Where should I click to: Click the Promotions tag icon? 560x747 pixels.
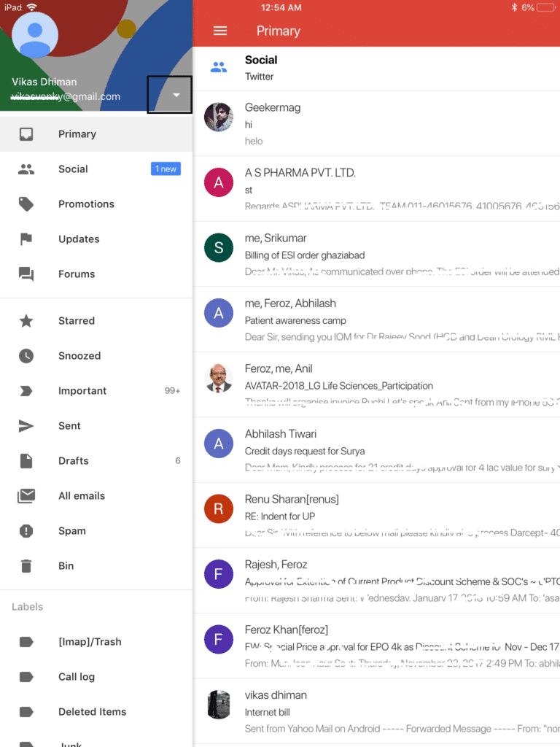[x=26, y=204]
